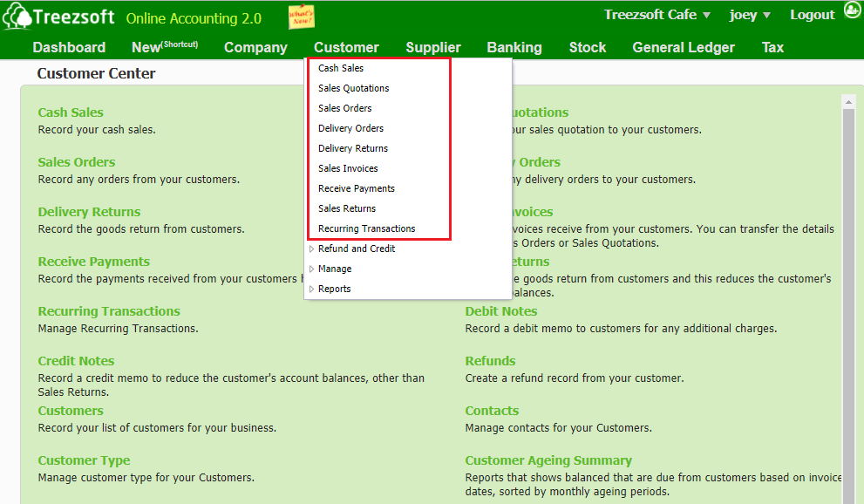Click 'Manage contacts for your Customers.' text
The image size is (864, 504).
[x=558, y=428]
